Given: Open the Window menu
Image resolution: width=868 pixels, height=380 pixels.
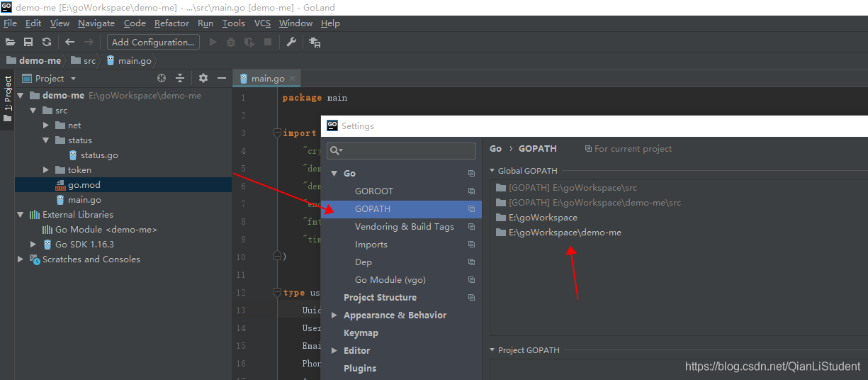Looking at the screenshot, I should [295, 23].
